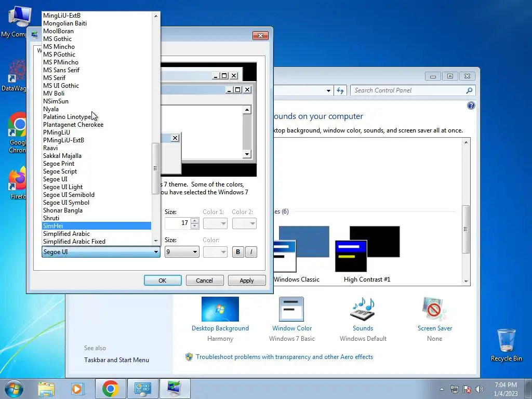The width and height of the screenshot is (532, 399).
Task: Open the Color 2 dropdown
Action: click(x=244, y=223)
